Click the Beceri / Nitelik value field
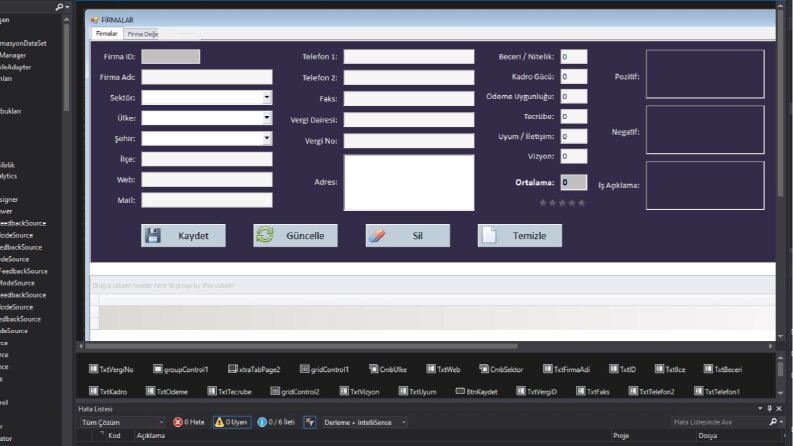Screen dimensions: 793x446 [574, 57]
